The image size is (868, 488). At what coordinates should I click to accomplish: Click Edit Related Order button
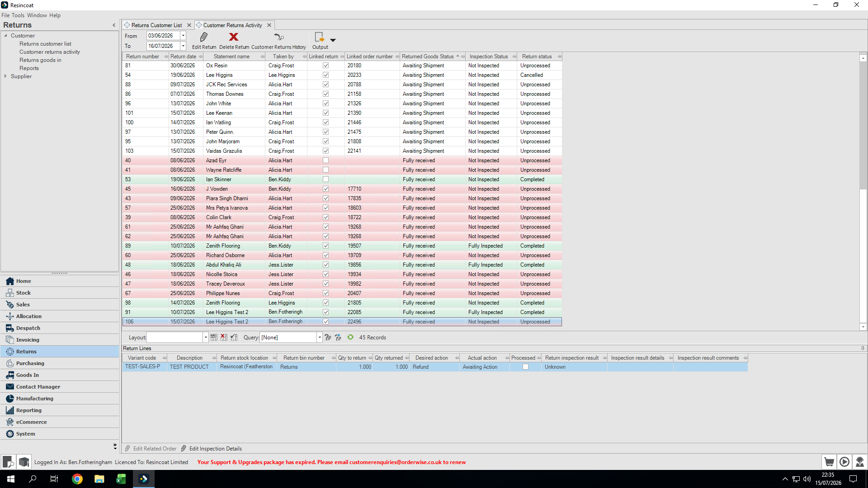click(x=151, y=449)
